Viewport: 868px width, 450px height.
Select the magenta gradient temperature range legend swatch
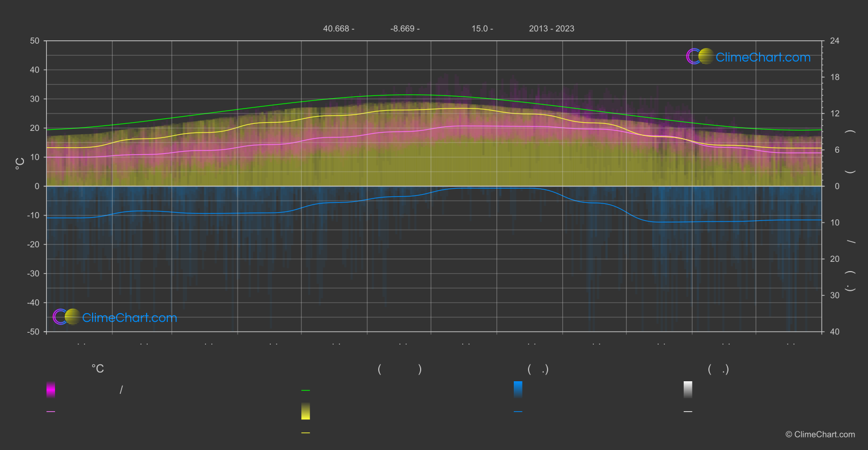pos(51,389)
